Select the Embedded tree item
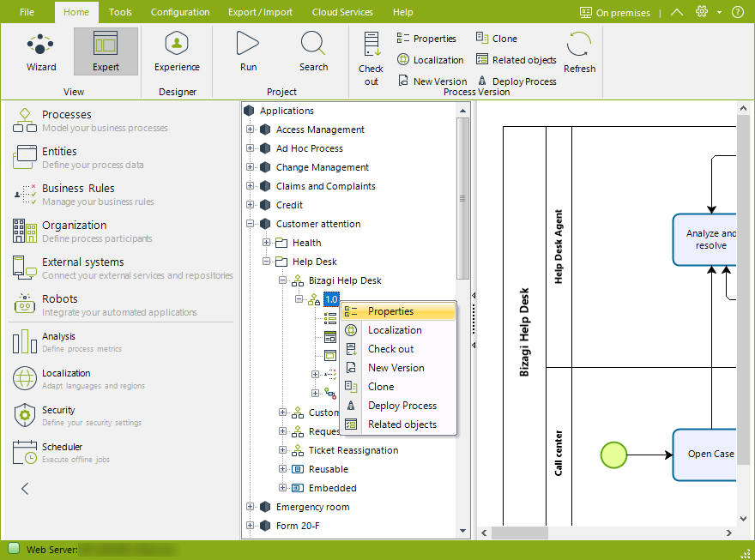This screenshot has width=755, height=560. pyautogui.click(x=332, y=488)
